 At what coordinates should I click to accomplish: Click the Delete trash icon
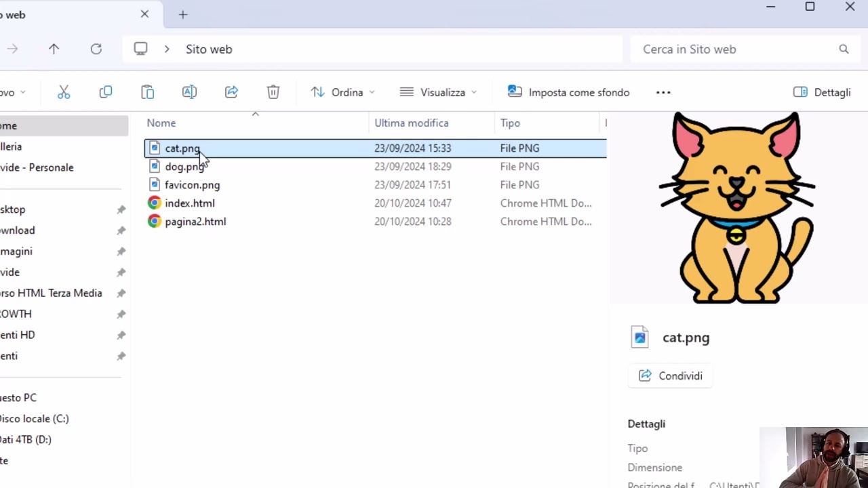click(273, 92)
